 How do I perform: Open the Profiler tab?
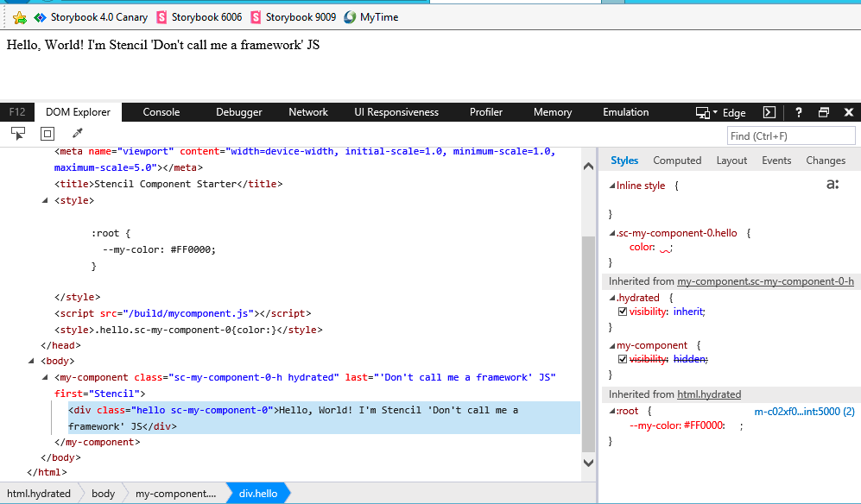click(486, 112)
